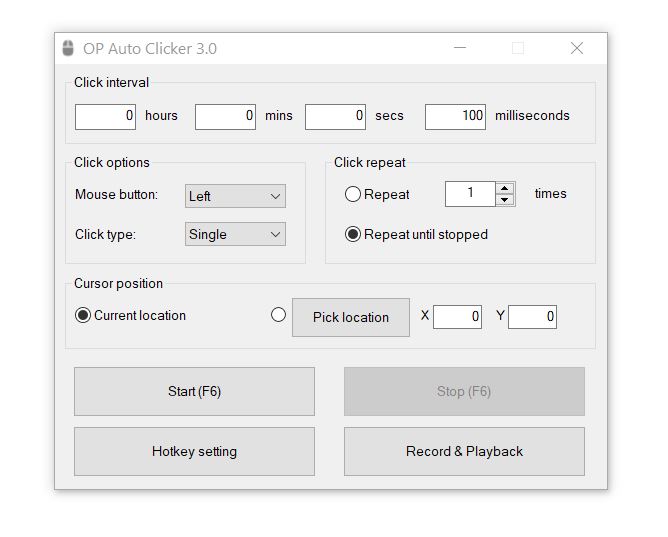Select the secs input field

335,116
